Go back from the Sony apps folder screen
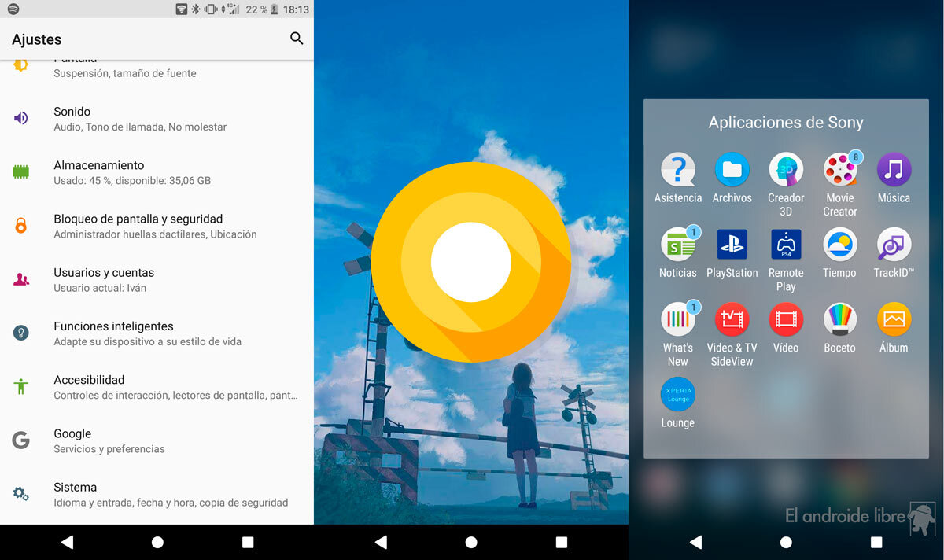Viewport: 944px width, 560px height. 695,542
